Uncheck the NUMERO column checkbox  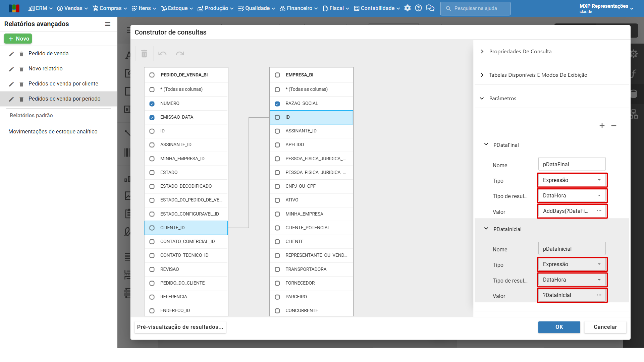pos(152,104)
